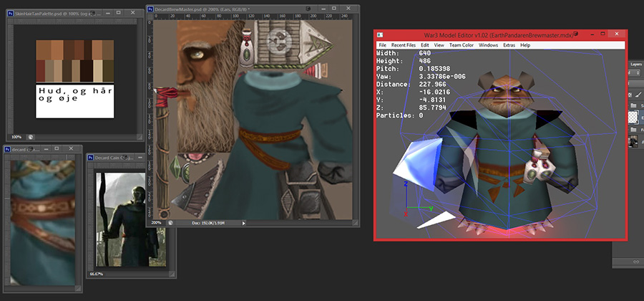Click the 200% zoom field in DecardBrewMaster window
The width and height of the screenshot is (644, 301).
(x=157, y=223)
